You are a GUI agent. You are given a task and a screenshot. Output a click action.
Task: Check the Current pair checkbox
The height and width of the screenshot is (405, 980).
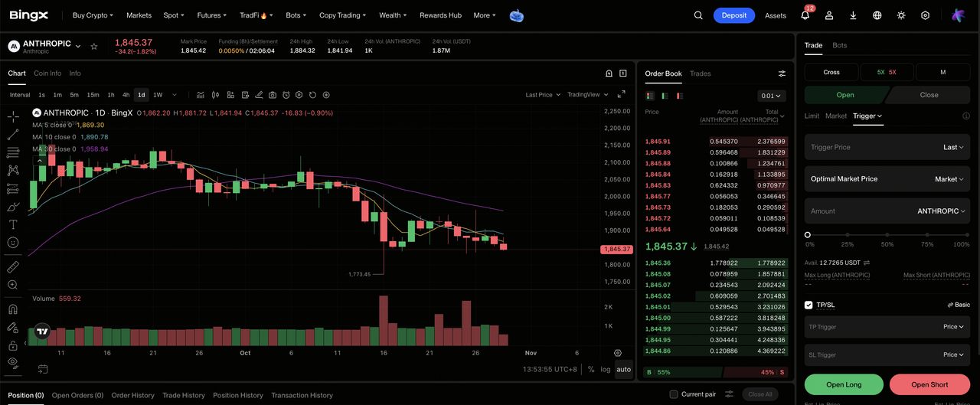pos(674,394)
